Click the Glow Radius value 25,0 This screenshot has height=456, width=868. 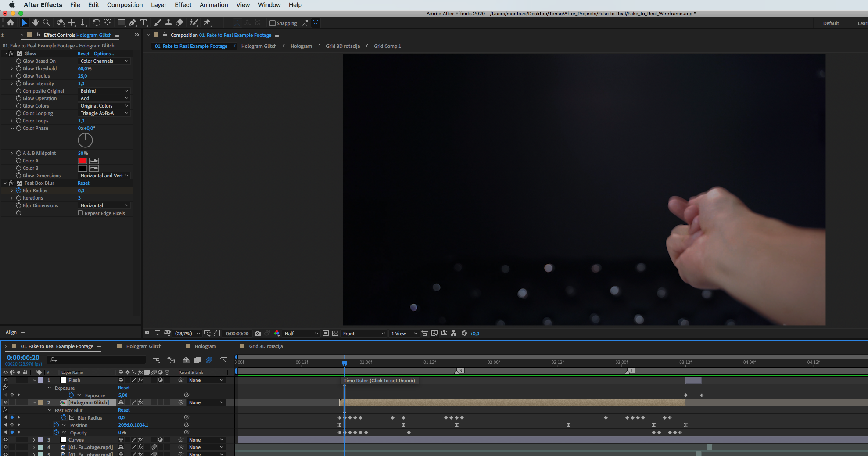(82, 76)
